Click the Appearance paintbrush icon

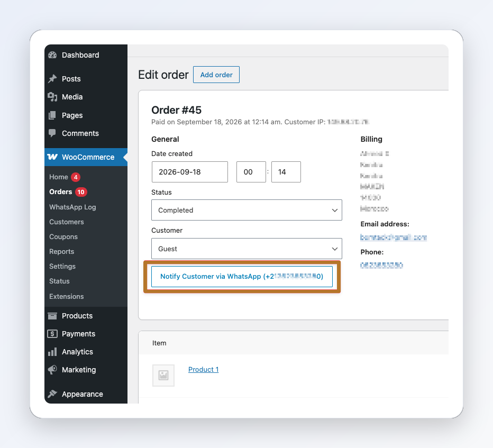(x=52, y=394)
